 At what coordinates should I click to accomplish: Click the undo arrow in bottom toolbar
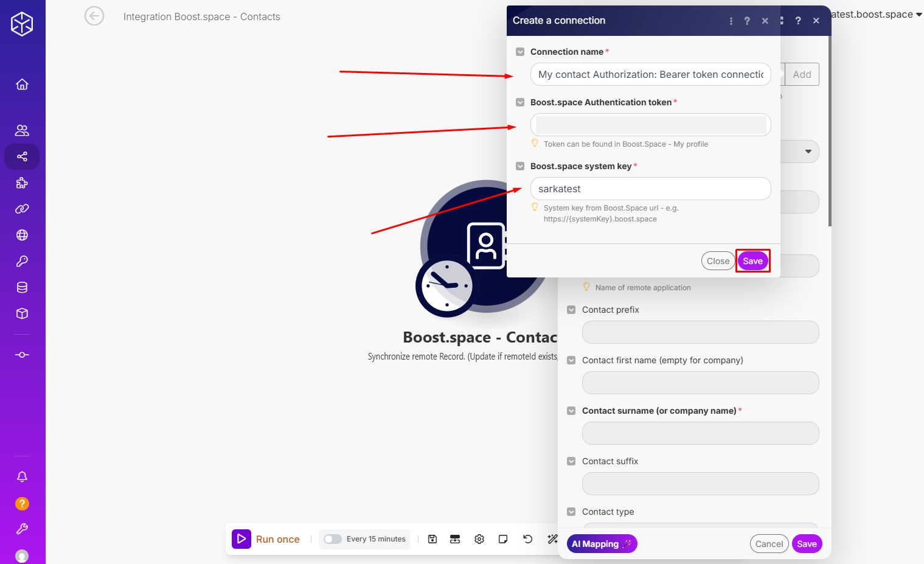[527, 539]
